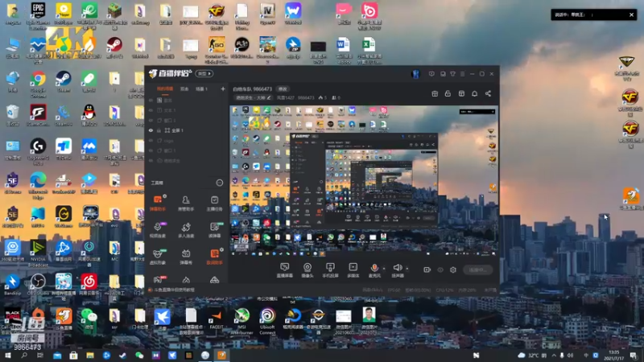The image size is (644, 362).
Task: Open the 虚拟形象 tool
Action: (158, 257)
